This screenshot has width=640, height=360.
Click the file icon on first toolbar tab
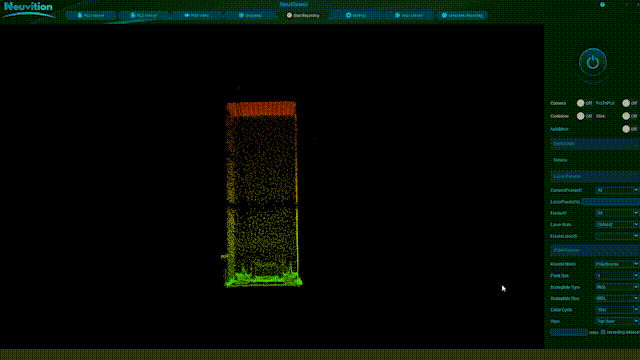tap(80, 15)
